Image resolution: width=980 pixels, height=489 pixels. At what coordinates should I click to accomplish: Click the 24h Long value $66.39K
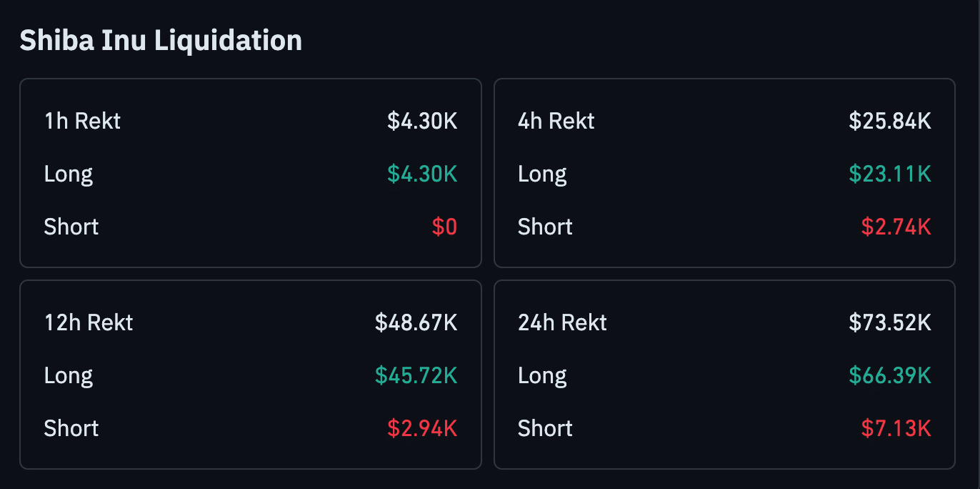click(x=890, y=375)
